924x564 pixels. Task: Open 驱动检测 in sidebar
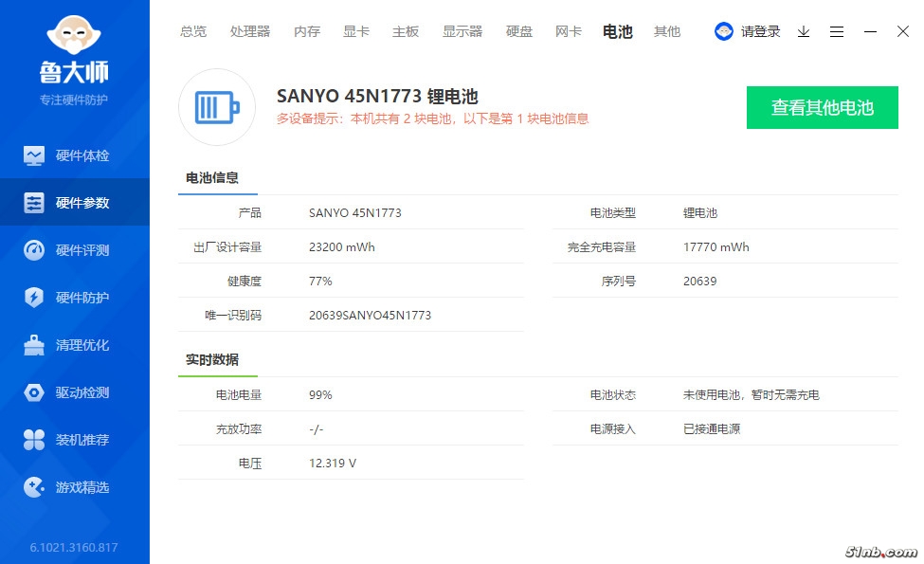pyautogui.click(x=82, y=392)
